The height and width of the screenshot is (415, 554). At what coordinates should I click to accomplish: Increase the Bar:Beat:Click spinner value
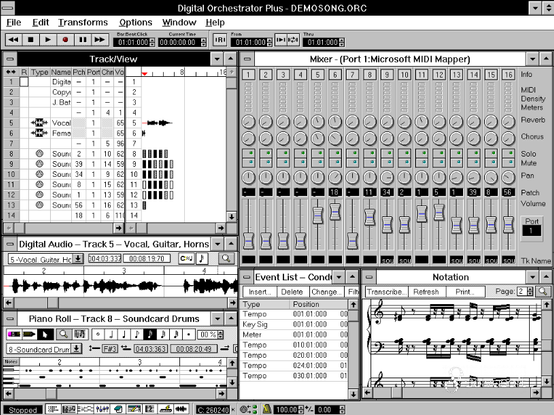click(x=152, y=41)
